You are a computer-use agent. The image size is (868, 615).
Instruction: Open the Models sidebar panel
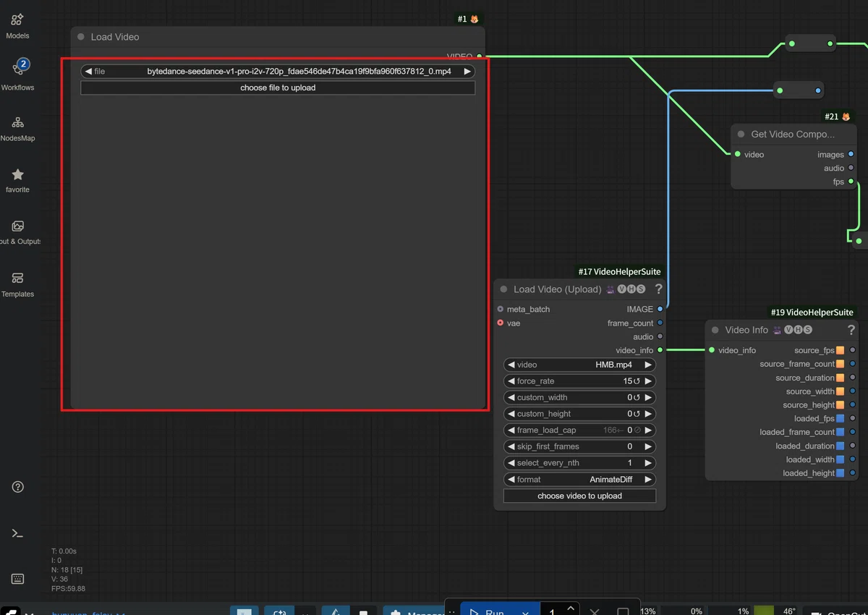click(x=17, y=25)
